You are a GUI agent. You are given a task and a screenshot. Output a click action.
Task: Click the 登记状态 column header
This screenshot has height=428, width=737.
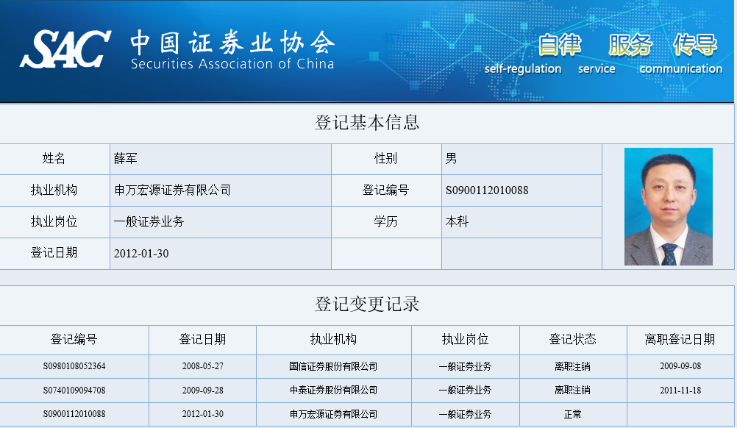[x=572, y=339]
